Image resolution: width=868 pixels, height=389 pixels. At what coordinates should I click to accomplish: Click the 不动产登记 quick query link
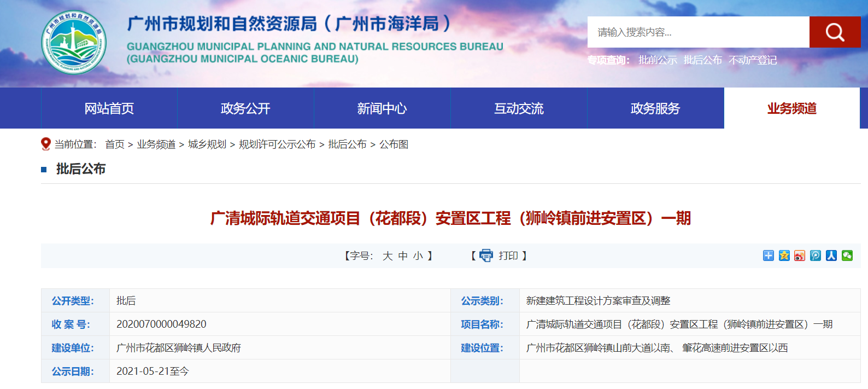753,60
